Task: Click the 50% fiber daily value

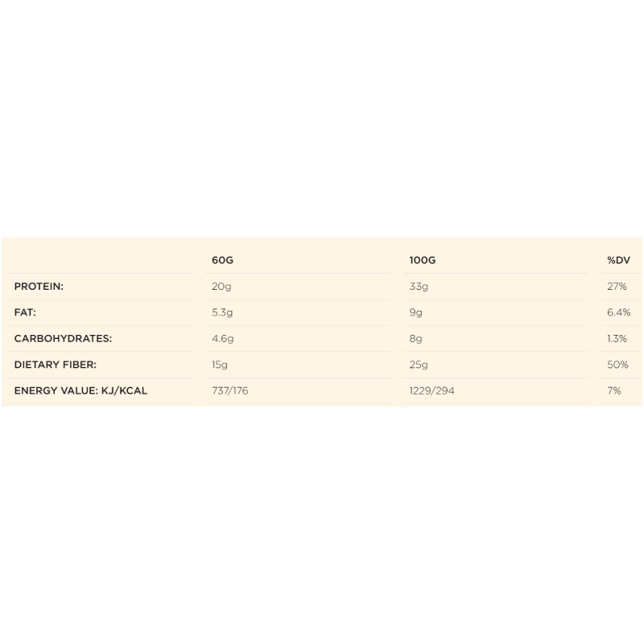Action: point(617,365)
